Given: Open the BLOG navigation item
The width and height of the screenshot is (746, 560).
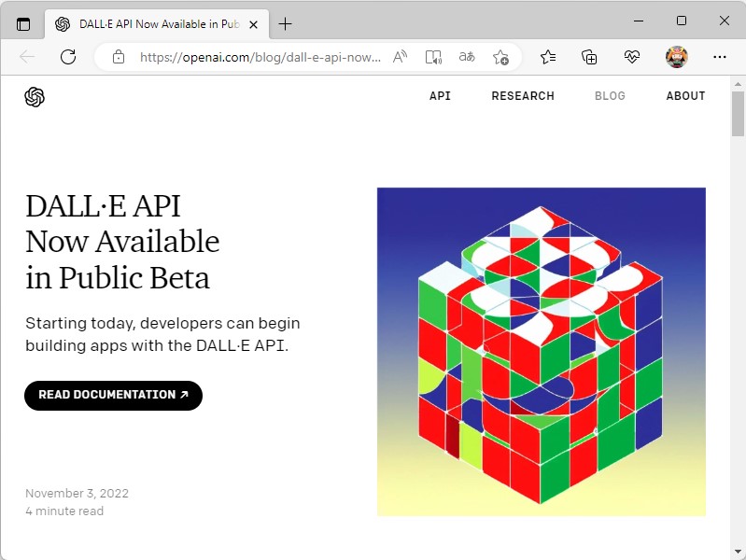Looking at the screenshot, I should pos(610,96).
